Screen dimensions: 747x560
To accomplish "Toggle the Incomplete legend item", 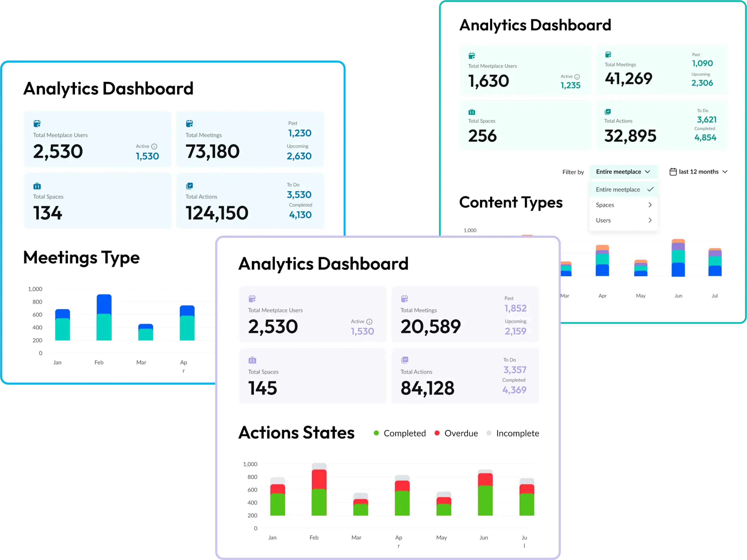I will click(x=513, y=433).
